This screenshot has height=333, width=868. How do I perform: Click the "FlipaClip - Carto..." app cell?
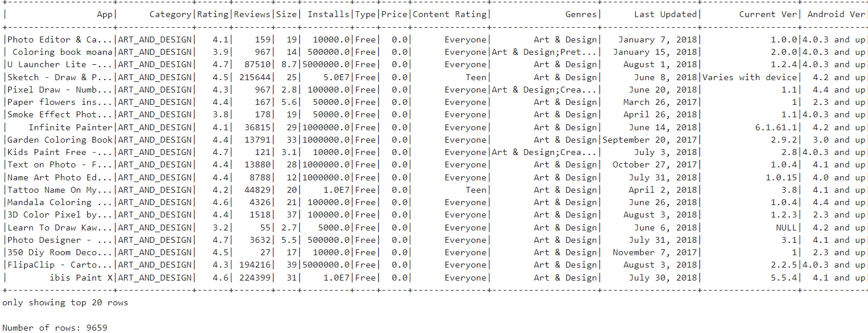click(60, 265)
